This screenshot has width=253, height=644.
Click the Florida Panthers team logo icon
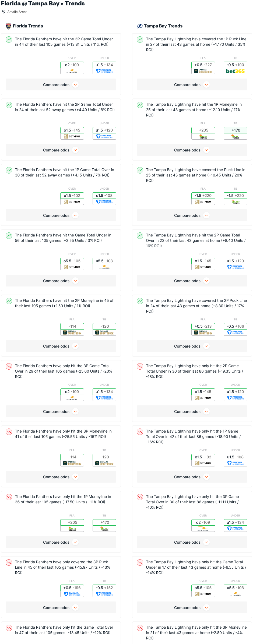[x=8, y=26]
